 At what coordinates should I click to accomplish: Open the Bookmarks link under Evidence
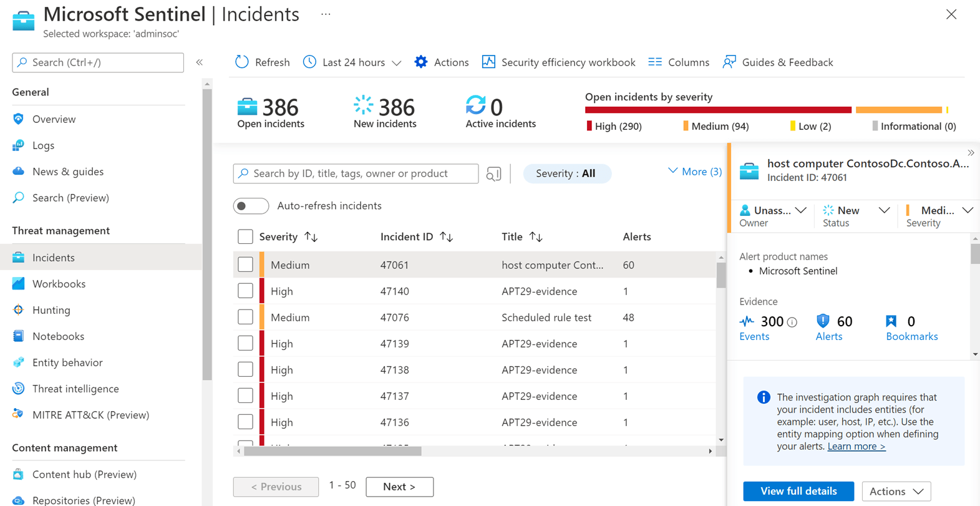tap(912, 336)
